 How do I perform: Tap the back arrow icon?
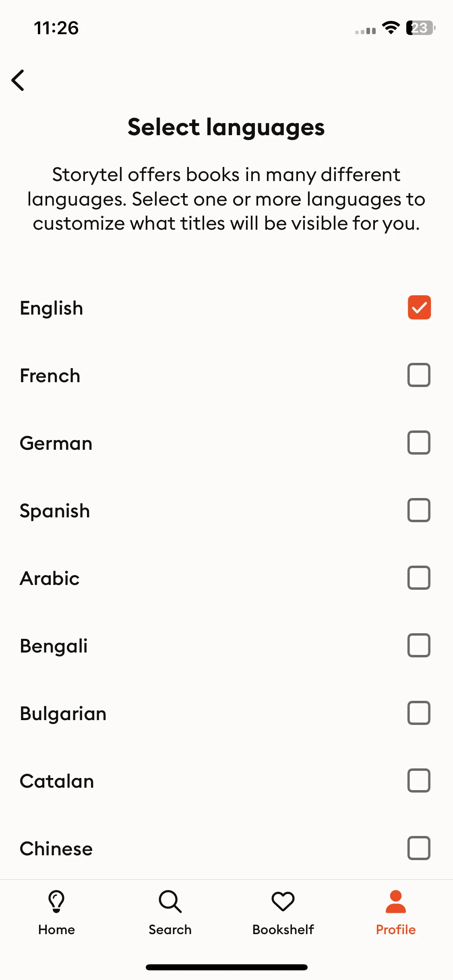click(x=18, y=80)
